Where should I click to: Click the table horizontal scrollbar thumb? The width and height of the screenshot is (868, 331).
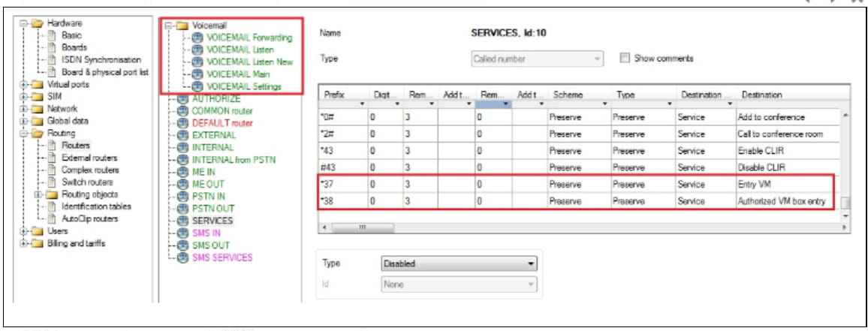362,227
